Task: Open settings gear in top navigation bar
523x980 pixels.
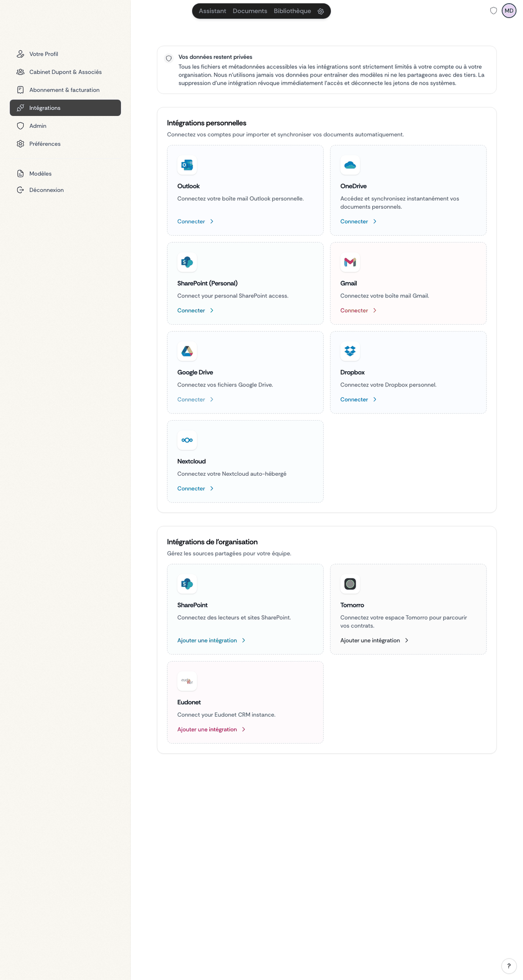Action: coord(321,11)
